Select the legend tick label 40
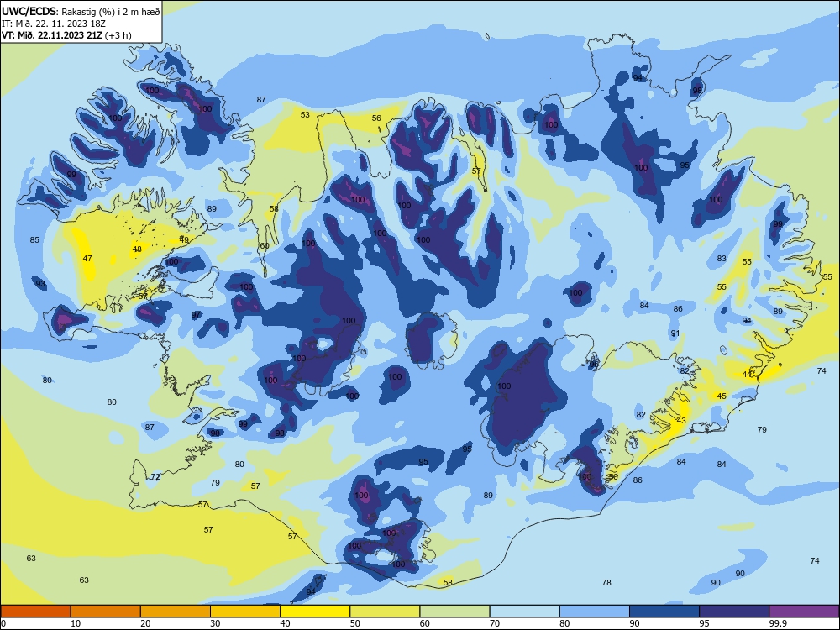Screen dimensions: 840x630 tap(285, 623)
